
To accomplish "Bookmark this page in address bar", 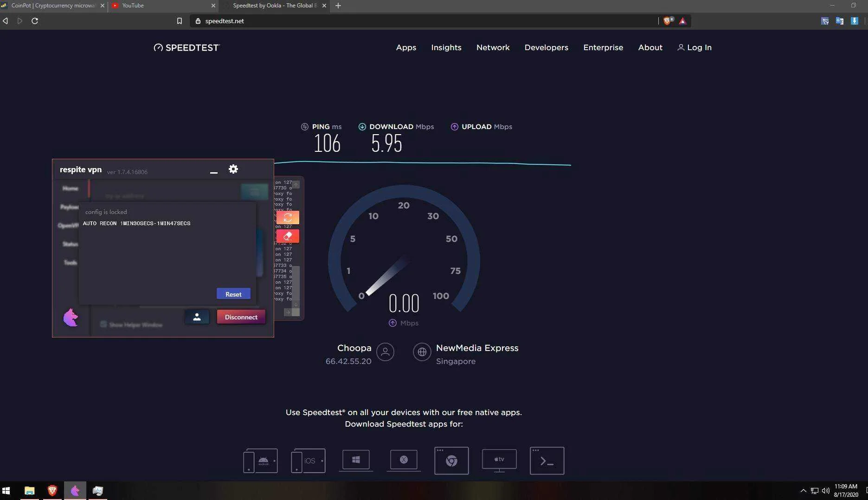I will [180, 21].
